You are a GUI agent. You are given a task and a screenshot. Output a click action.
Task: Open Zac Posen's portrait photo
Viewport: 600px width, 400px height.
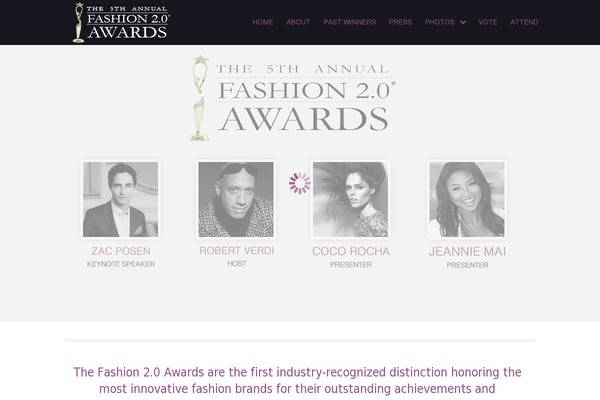click(121, 199)
